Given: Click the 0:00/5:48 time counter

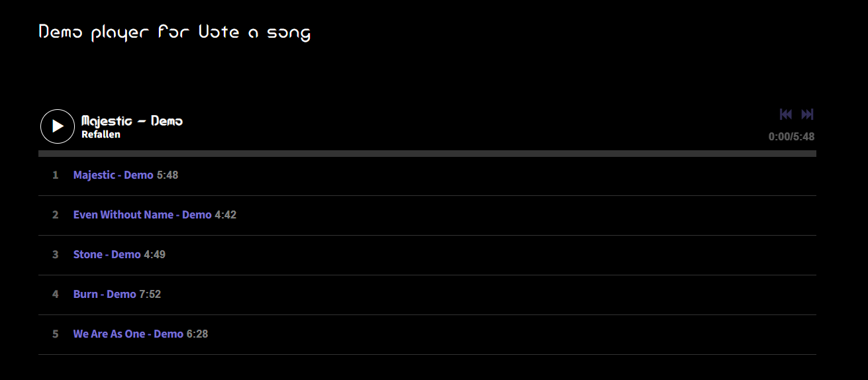Looking at the screenshot, I should coord(791,137).
